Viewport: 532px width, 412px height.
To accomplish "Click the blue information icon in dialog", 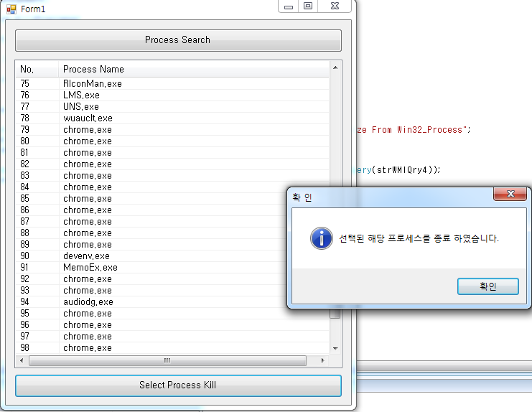I will pyautogui.click(x=322, y=238).
